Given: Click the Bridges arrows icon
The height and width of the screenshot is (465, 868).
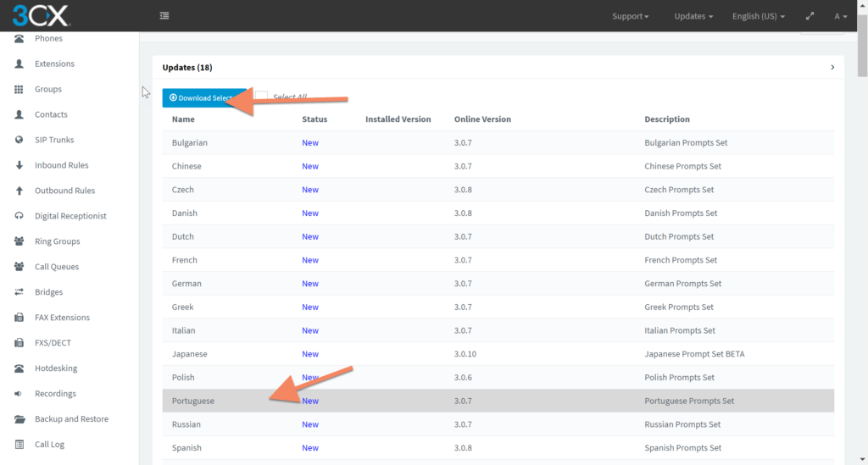Looking at the screenshot, I should tap(19, 292).
